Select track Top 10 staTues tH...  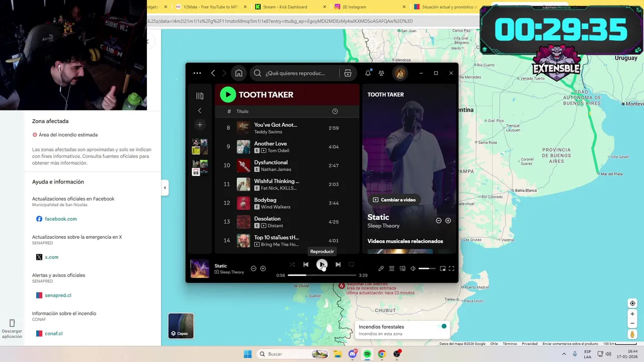point(287,241)
